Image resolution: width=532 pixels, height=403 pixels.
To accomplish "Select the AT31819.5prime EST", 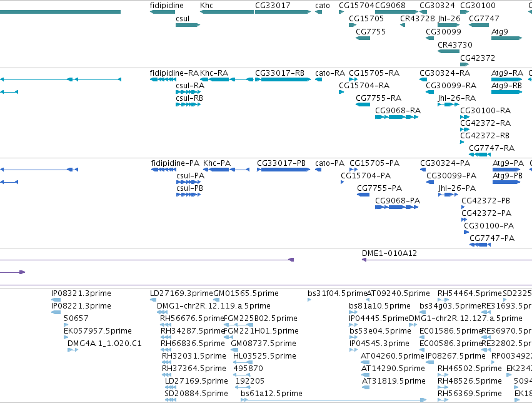I will point(366,388).
